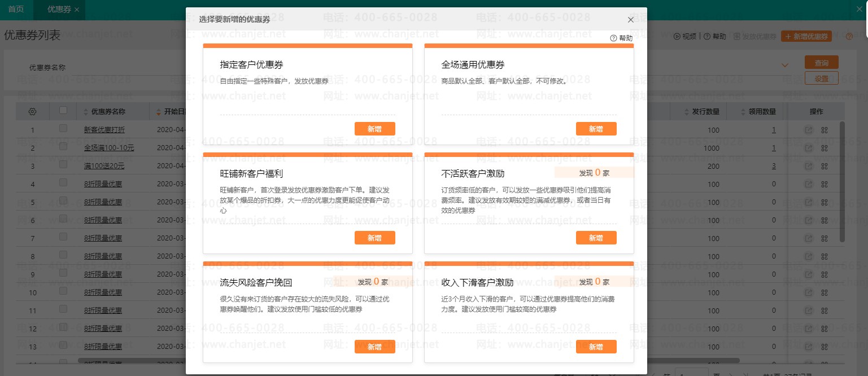868x376 pixels.
Task: Click the share icon in row 1
Action: click(808, 130)
